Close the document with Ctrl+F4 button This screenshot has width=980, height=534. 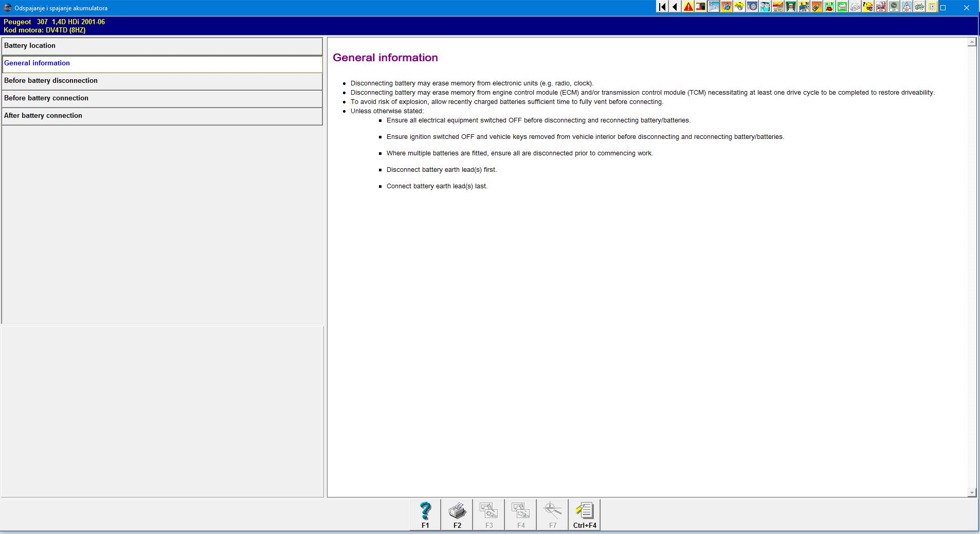585,514
